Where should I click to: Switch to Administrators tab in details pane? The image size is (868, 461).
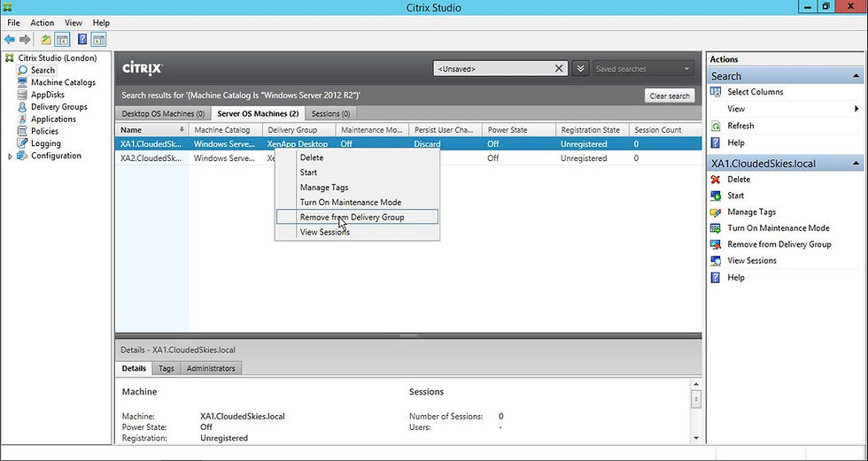click(211, 368)
